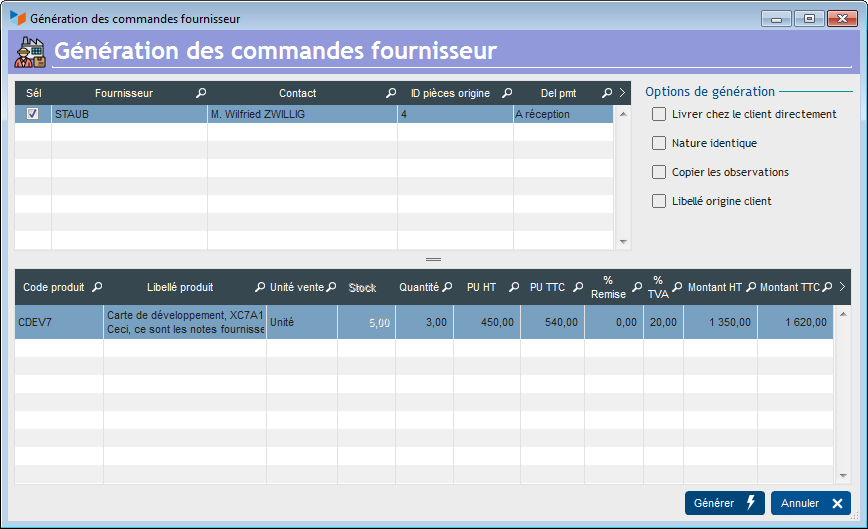Click magnifier in Montant HT column header
This screenshot has height=529, width=868.
tap(751, 287)
